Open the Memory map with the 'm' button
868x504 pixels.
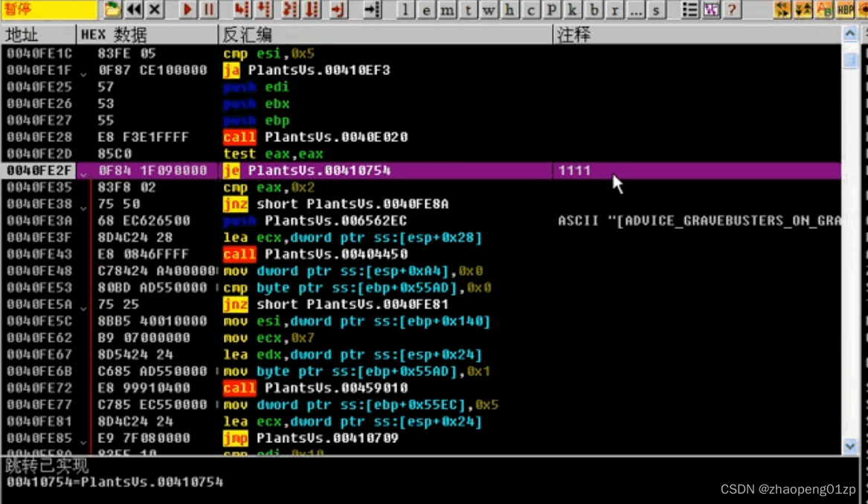click(x=447, y=10)
